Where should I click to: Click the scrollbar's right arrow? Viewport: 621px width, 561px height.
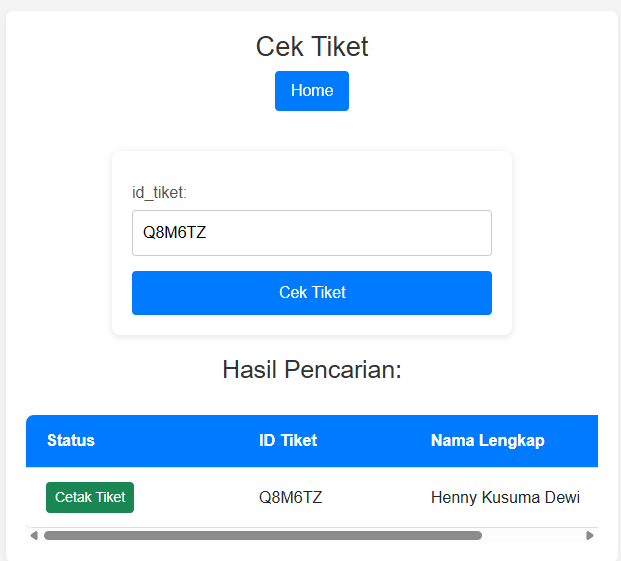pos(590,536)
